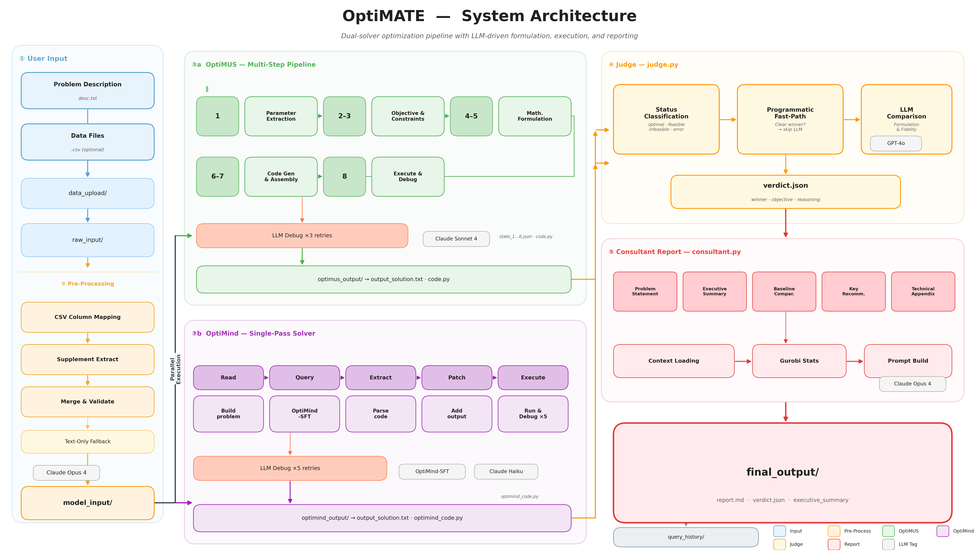Click the Execute step in OptiMind
Viewport: 980px width, 556px height.
(x=533, y=378)
